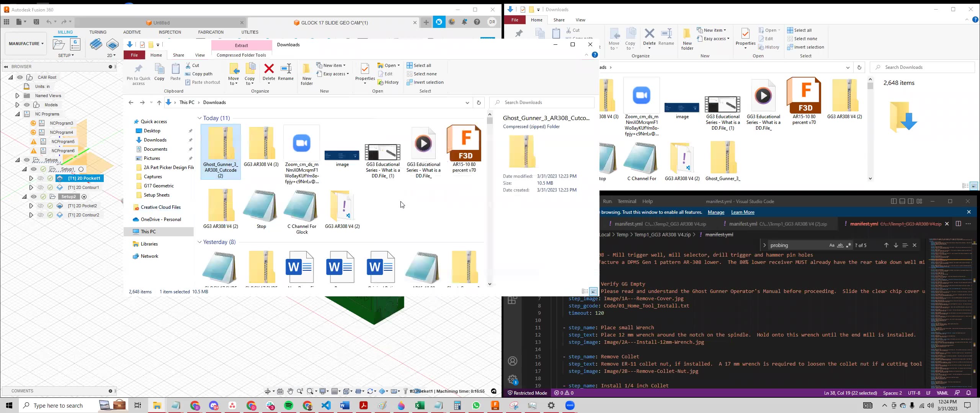This screenshot has width=980, height=413.
Task: Select the radio marker beside Setup2
Action: point(83,197)
